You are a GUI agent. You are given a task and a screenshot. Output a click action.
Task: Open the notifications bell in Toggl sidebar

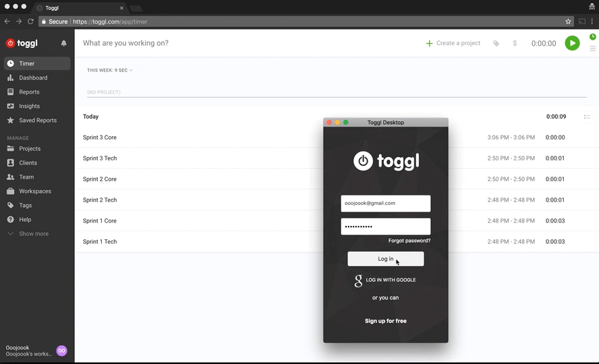pos(64,43)
